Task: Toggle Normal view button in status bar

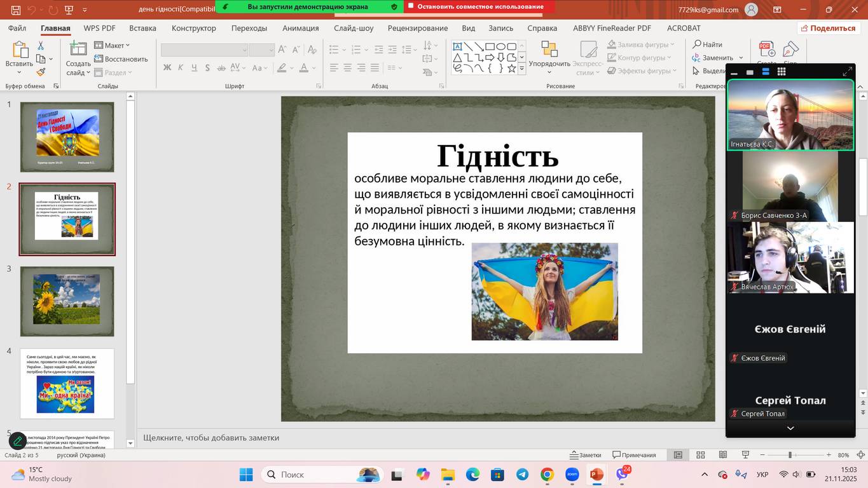Action: tap(678, 455)
